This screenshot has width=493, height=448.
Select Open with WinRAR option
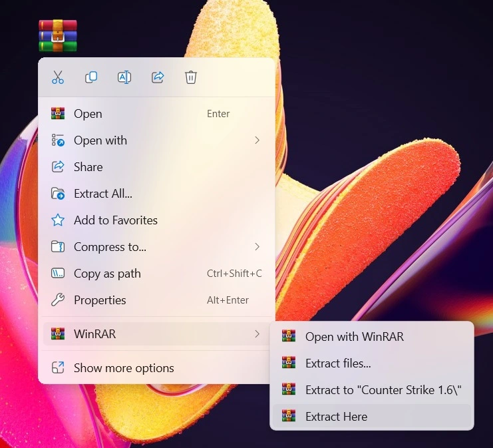[354, 337]
